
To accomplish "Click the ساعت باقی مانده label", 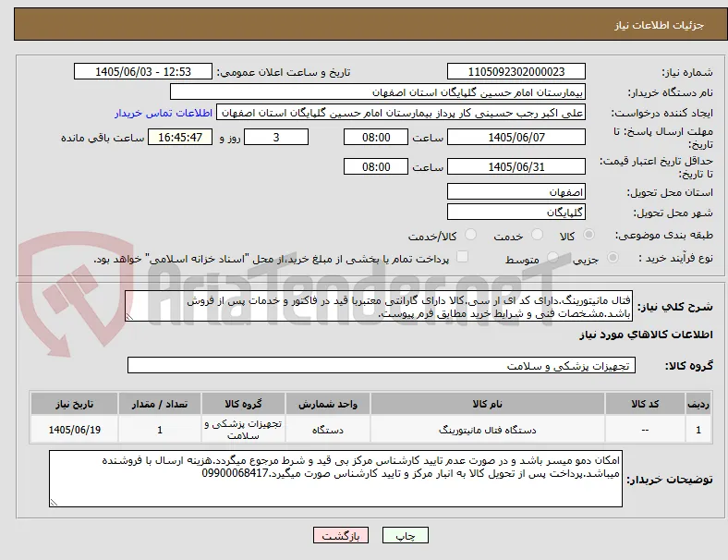I will point(103,138).
